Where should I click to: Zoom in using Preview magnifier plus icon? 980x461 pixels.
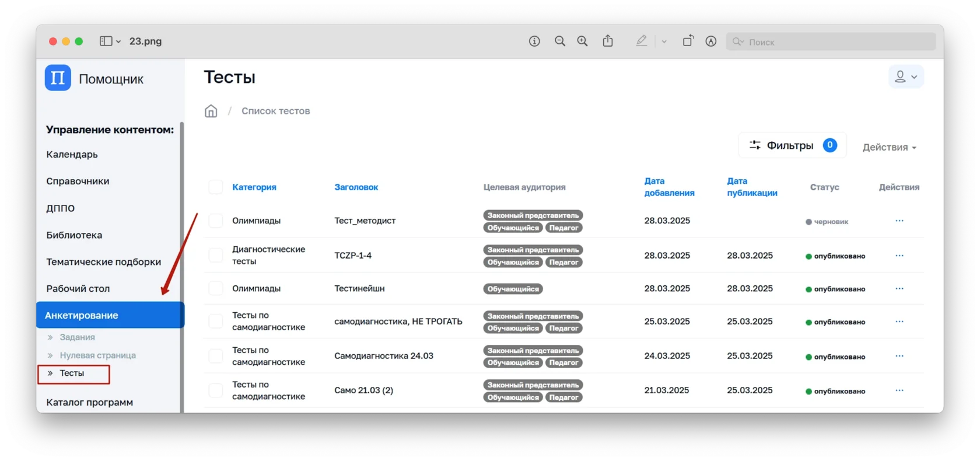point(582,41)
